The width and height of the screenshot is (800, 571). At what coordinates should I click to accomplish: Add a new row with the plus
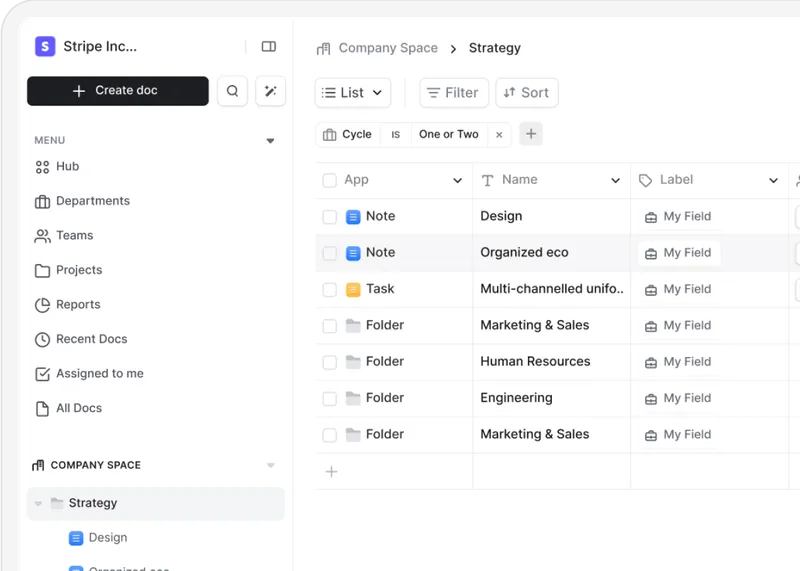click(332, 471)
